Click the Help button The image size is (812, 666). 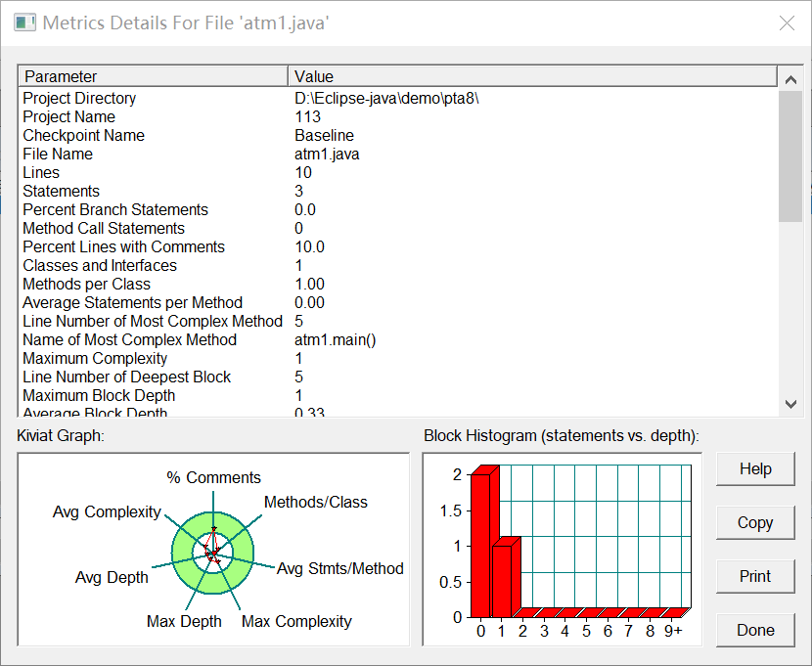(755, 468)
